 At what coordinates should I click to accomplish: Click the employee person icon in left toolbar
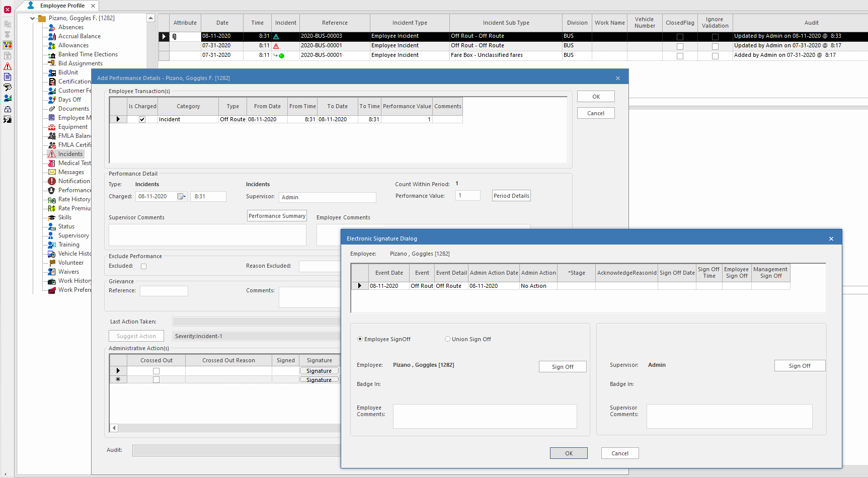point(7,97)
